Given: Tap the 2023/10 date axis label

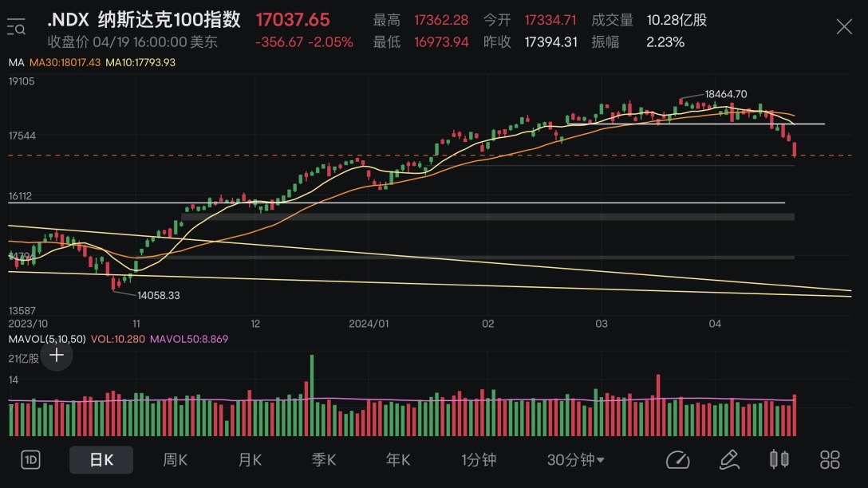Looking at the screenshot, I should [28, 324].
